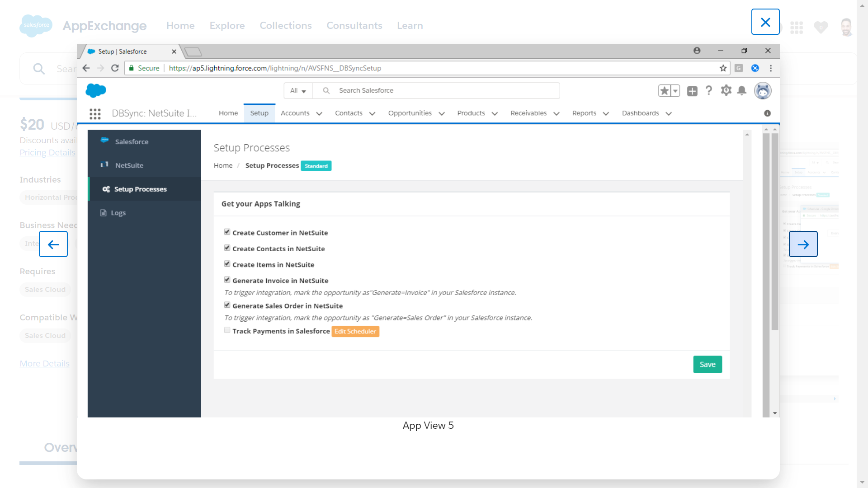Toggle Create Contacts in NetSuite checkbox
The image size is (868, 488).
(x=227, y=248)
